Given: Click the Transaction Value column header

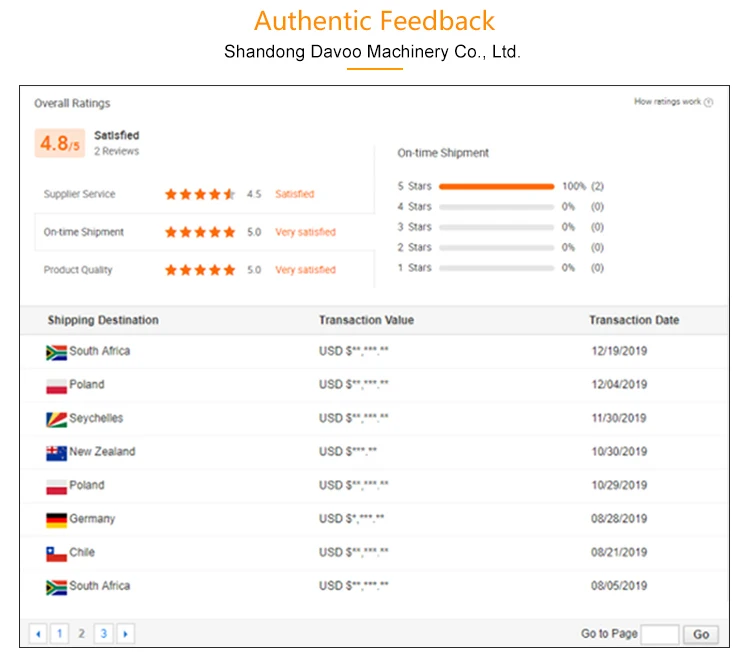Looking at the screenshot, I should (366, 320).
